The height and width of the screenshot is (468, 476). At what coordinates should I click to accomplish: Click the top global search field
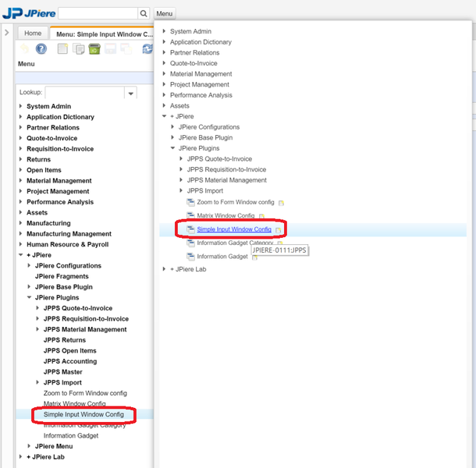(98, 14)
